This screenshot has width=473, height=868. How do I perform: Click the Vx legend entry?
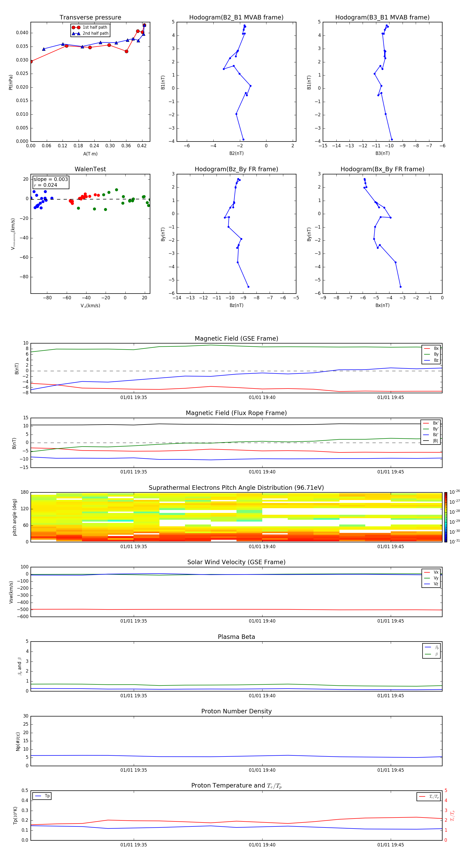pos(431,572)
